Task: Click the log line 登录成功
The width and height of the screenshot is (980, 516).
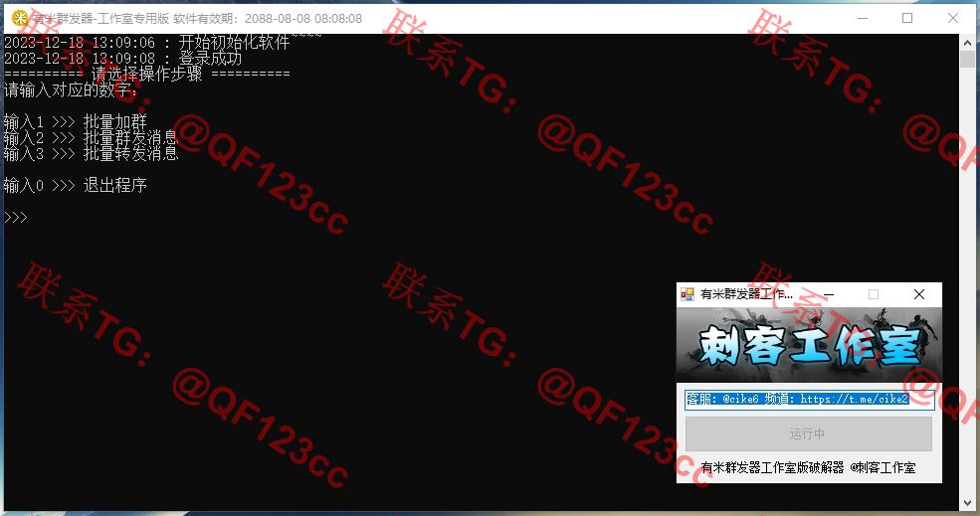Action: (122, 58)
